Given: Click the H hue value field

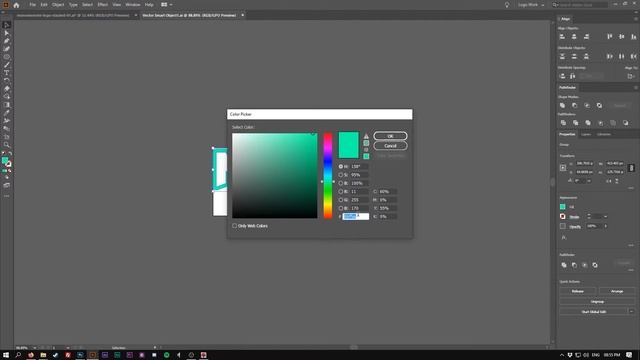Looking at the screenshot, I should pyautogui.click(x=359, y=167).
